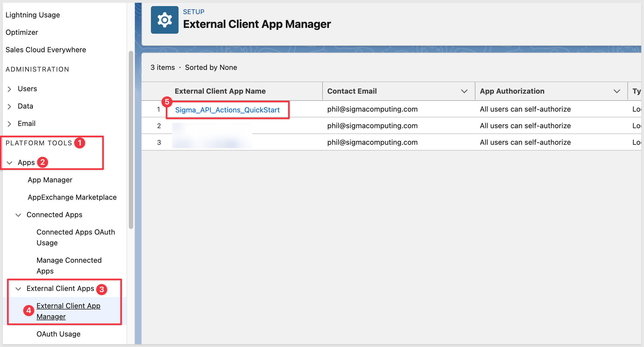644x347 pixels.
Task: Collapse the Connected Apps chevron
Action: click(x=18, y=215)
